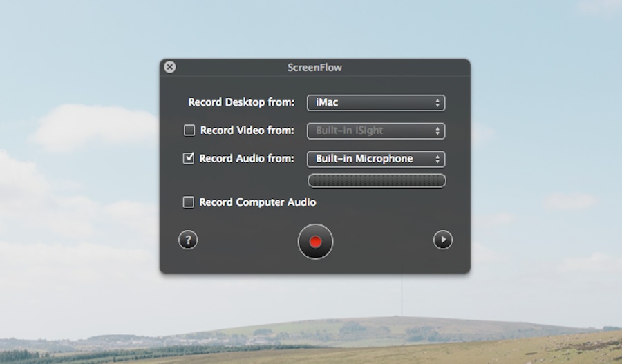Click the 'Record Desktop from:' label
Screen dimensions: 622x364
click(242, 102)
